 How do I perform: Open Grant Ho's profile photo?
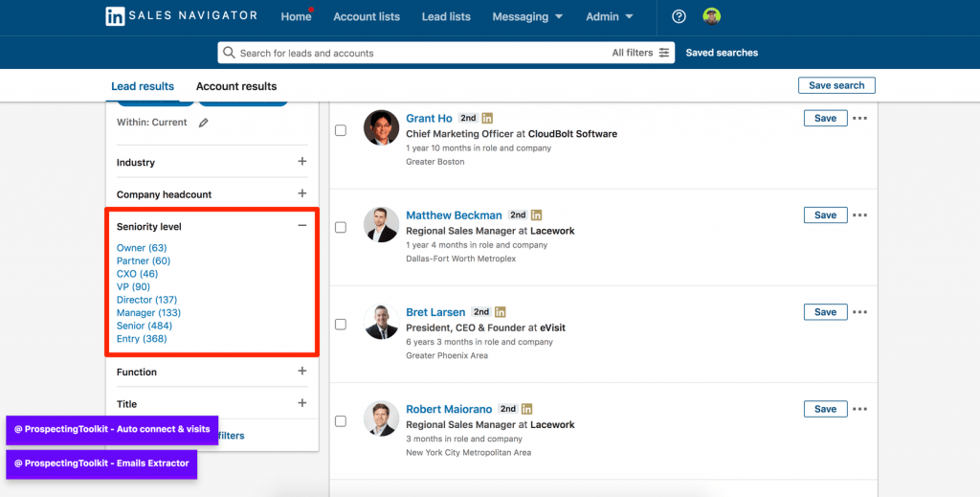coord(381,127)
